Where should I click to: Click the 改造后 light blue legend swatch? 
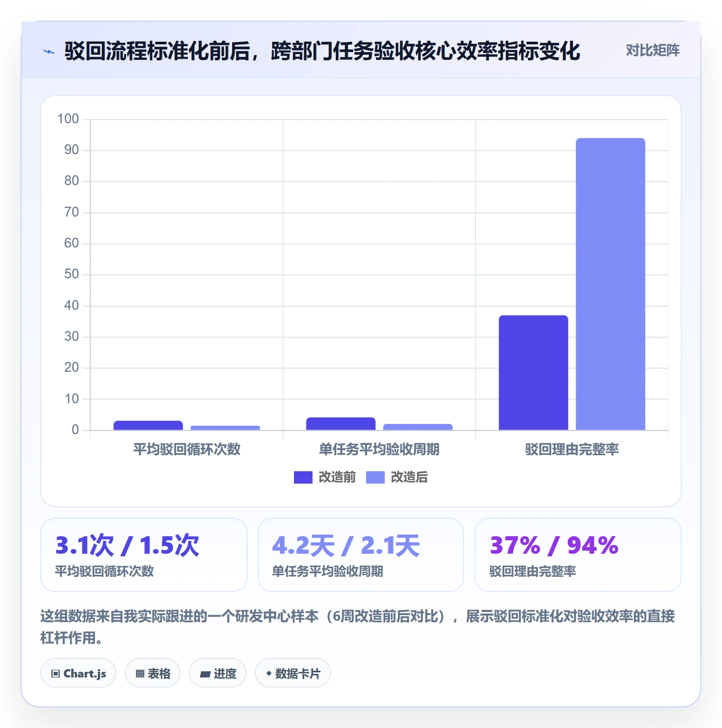click(x=375, y=477)
